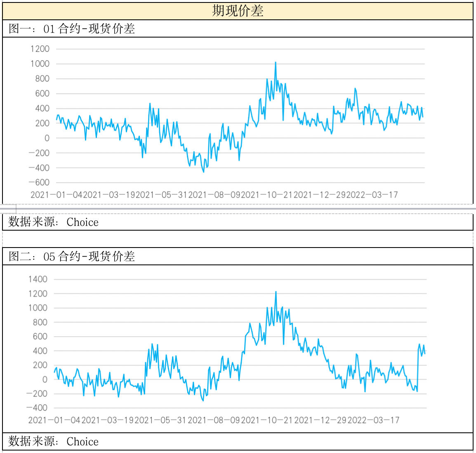Click the 1000 y-axis label in chart two
Image resolution: width=476 pixels, height=453 pixels.
(38, 308)
